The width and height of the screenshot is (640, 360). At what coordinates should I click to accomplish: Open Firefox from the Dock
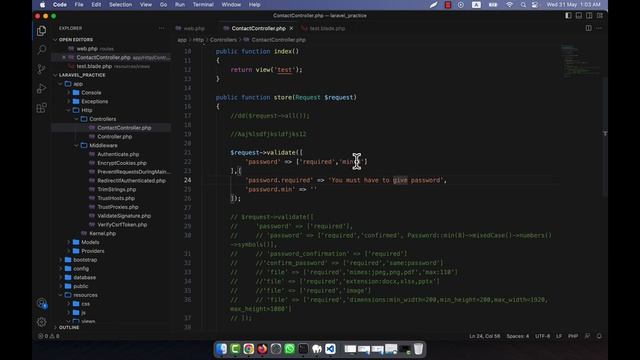pos(262,349)
